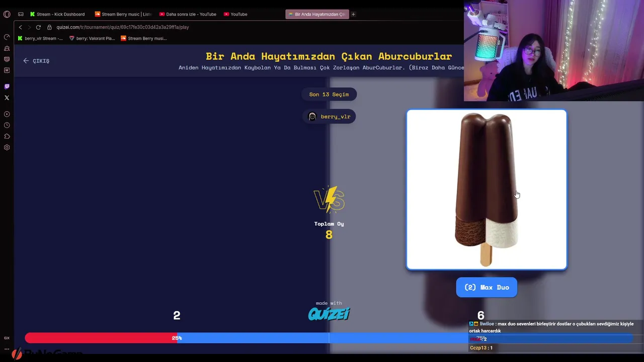Open the Opera menu logo
The width and height of the screenshot is (644, 362).
(x=7, y=14)
